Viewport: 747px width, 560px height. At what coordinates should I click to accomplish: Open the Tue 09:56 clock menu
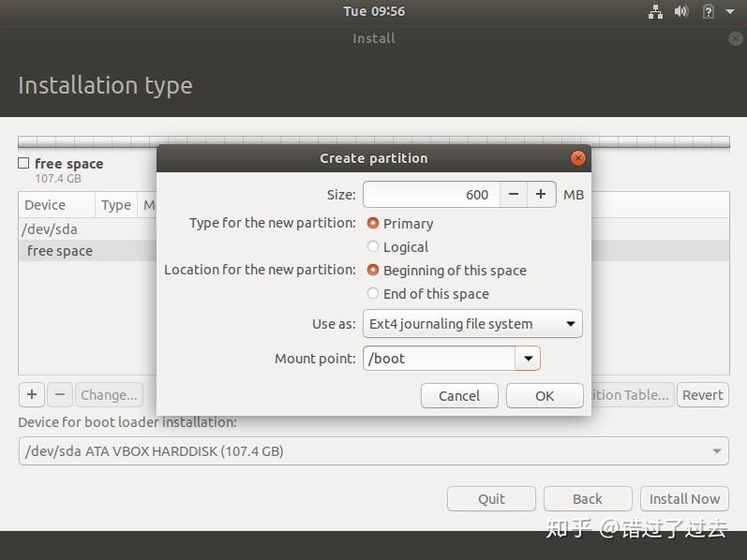[374, 11]
